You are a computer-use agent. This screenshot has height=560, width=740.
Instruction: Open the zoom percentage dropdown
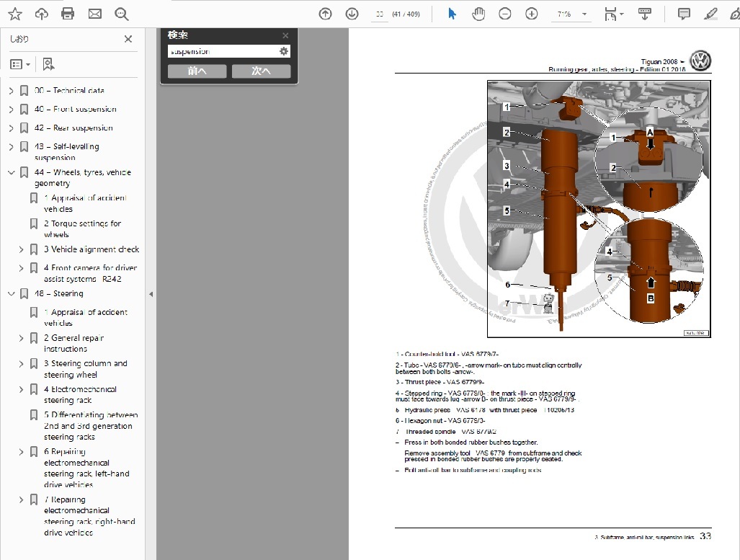tap(584, 14)
